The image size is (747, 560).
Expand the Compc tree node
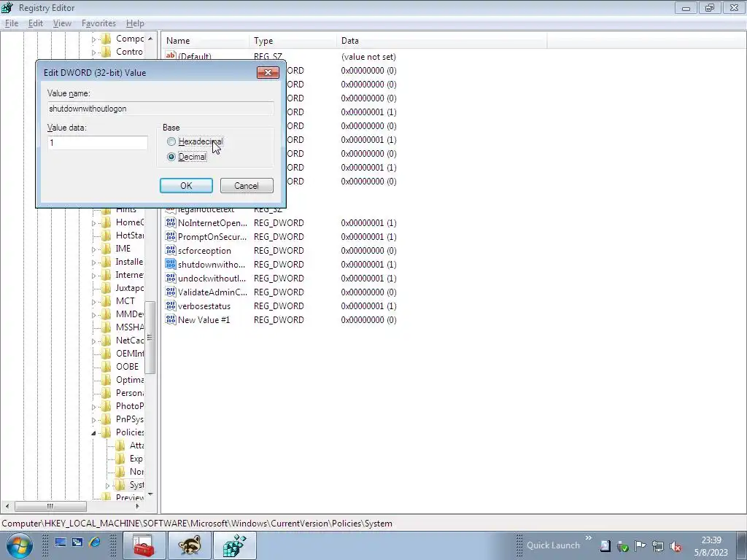(93, 39)
